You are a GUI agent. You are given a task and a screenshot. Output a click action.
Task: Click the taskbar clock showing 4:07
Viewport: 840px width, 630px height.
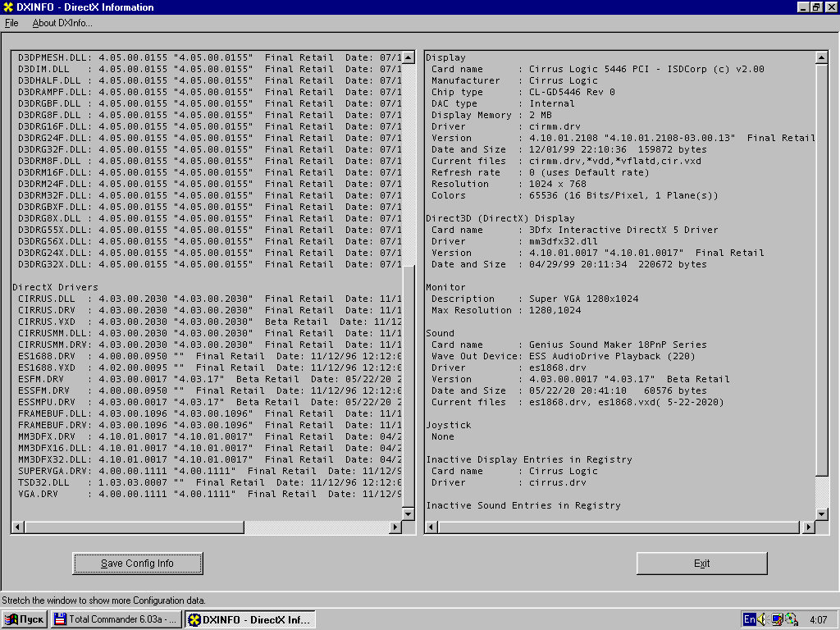818,619
